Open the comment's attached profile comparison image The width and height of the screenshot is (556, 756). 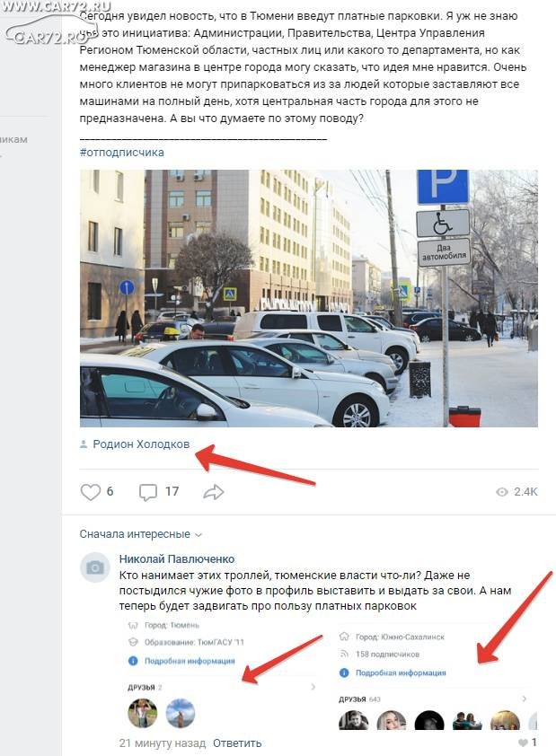coord(329,674)
